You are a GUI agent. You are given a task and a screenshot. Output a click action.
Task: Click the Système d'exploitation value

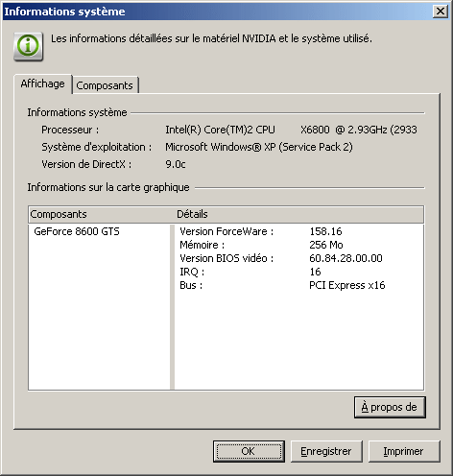tap(259, 147)
